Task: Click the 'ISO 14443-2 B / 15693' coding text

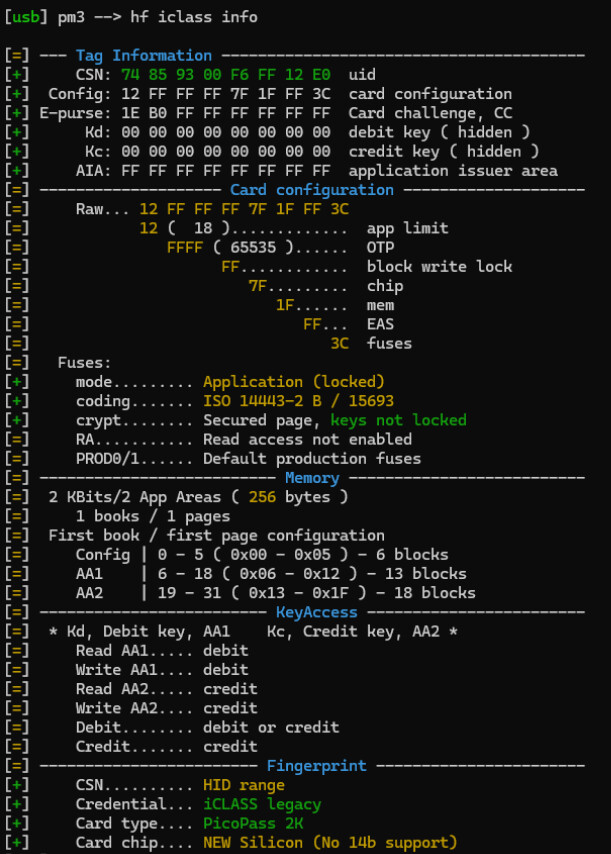Action: click(x=298, y=401)
